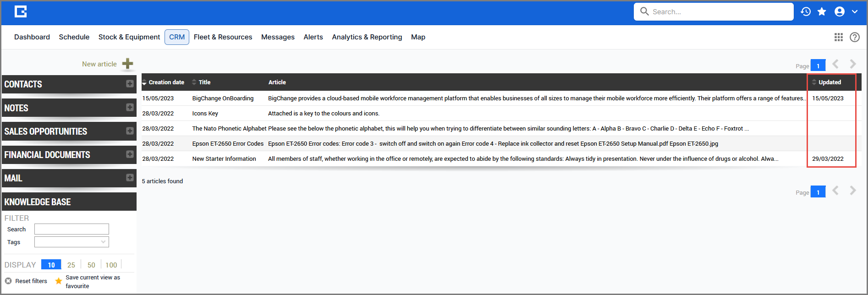Viewport: 868px width, 295px height.
Task: Click the New article plus icon
Action: coord(128,64)
